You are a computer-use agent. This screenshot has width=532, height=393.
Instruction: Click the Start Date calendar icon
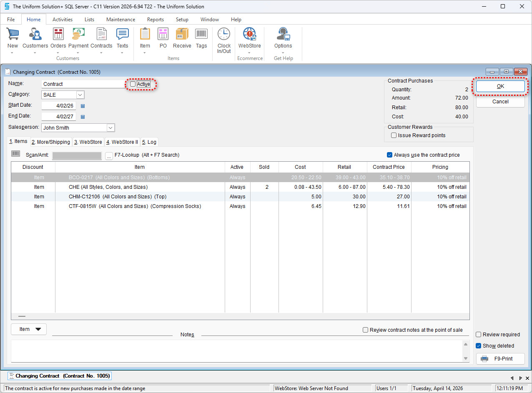tap(83, 106)
